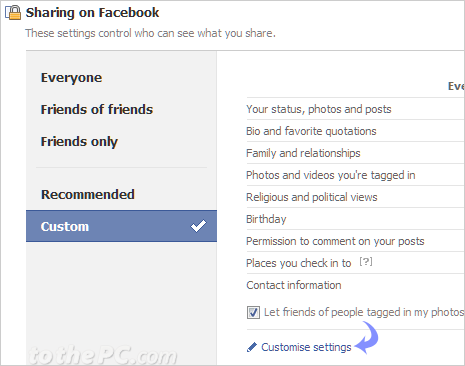The height and width of the screenshot is (366, 465).
Task: Click the white checkmark on Custom row
Action: coord(198,226)
